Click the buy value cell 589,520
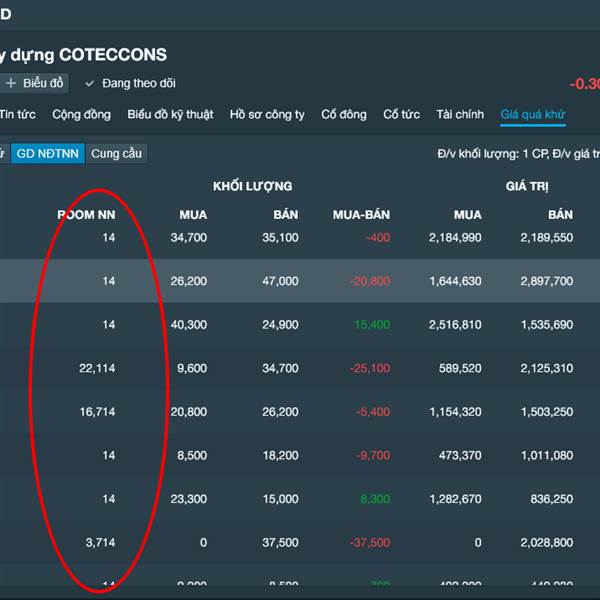Viewport: 600px width, 600px height. pyautogui.click(x=460, y=368)
